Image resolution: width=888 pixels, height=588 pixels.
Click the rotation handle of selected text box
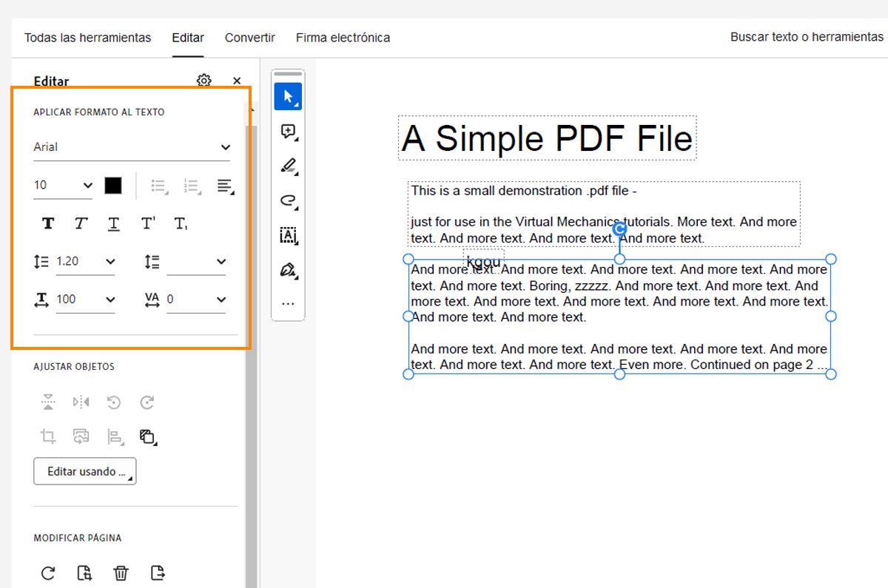(x=620, y=229)
